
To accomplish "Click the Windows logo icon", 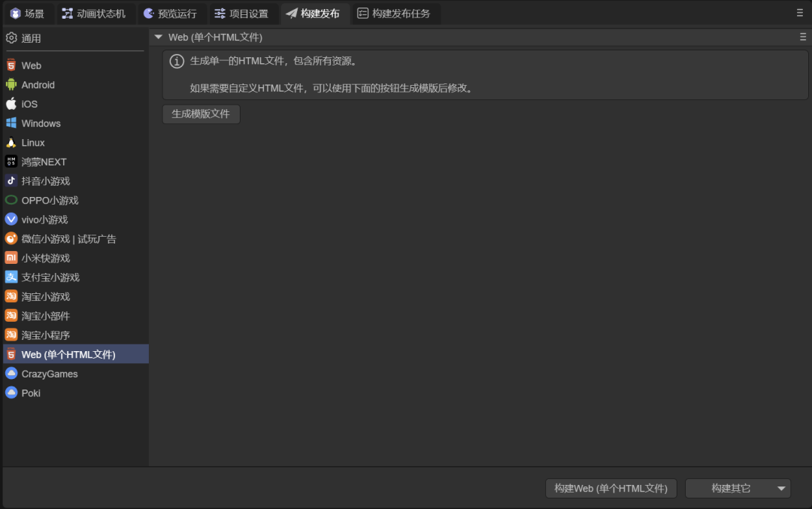I will click(x=11, y=123).
